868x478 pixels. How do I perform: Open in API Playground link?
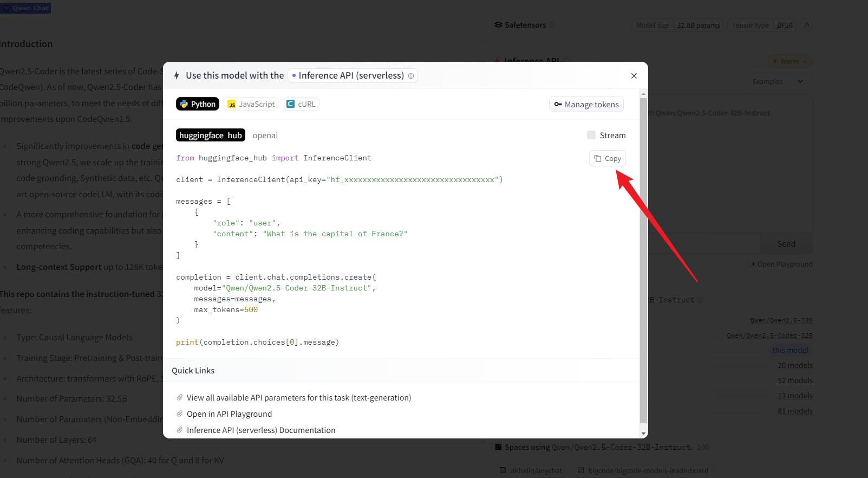coord(229,414)
